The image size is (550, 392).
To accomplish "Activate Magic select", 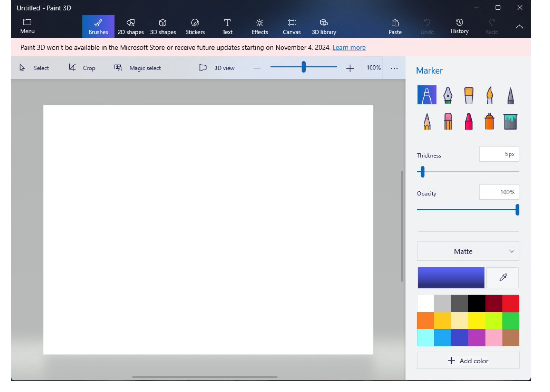I will coord(137,68).
